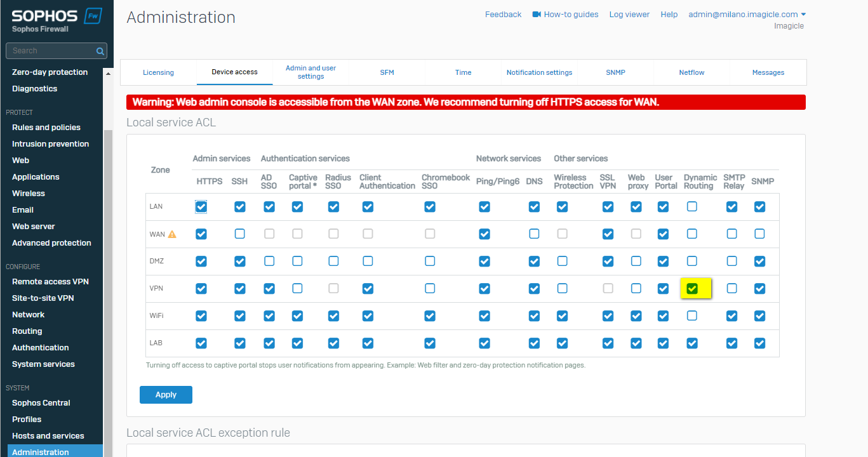The image size is (868, 457).
Task: Click the search magnifier icon in sidebar
Action: [x=100, y=51]
